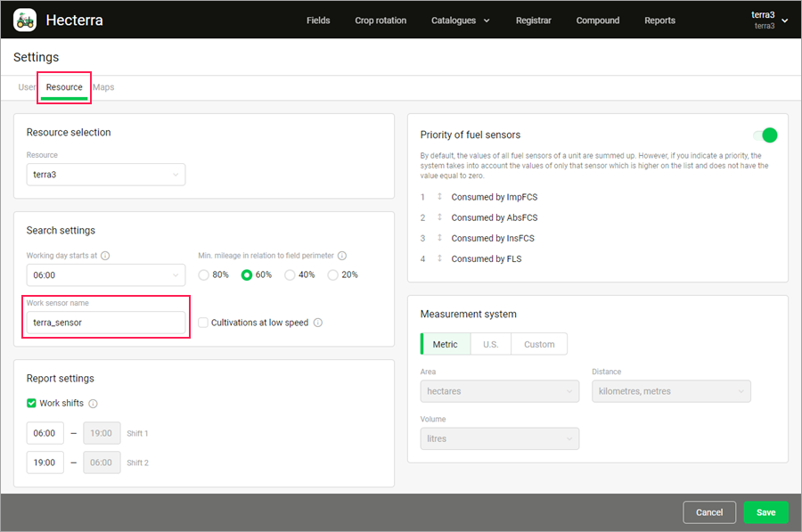This screenshot has width=802, height=532.
Task: Click the Hecterra tractor logo icon
Action: point(25,20)
